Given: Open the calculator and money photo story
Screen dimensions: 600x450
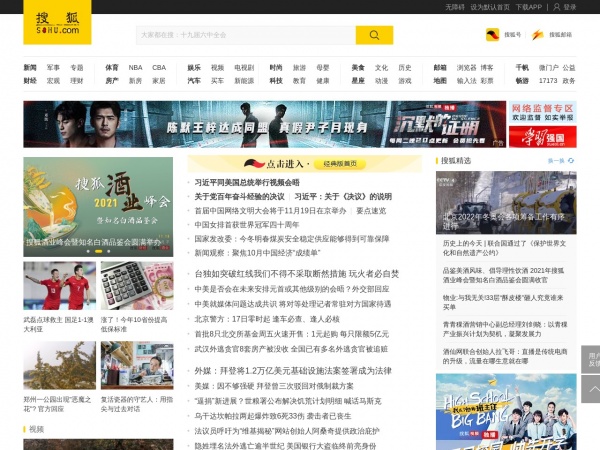Looking at the screenshot, I should pyautogui.click(x=137, y=286).
